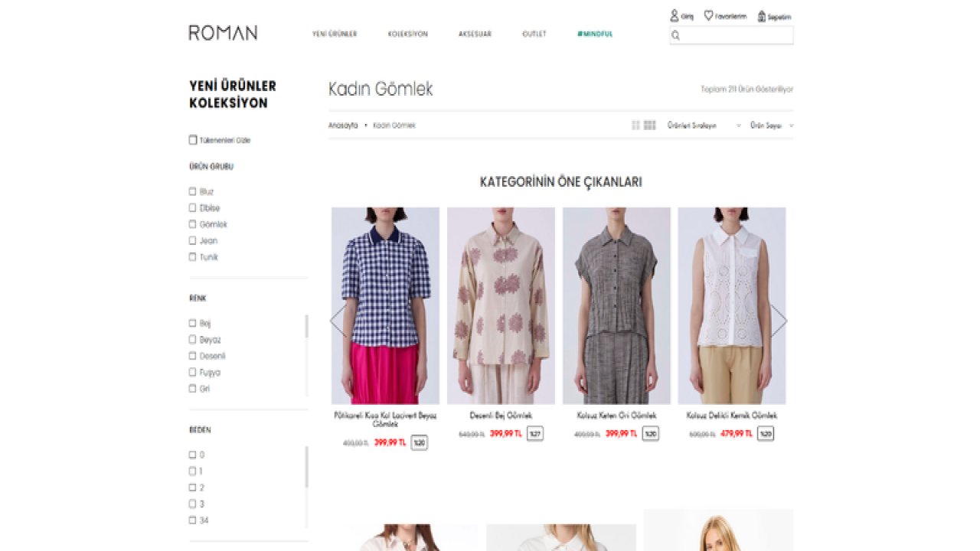Open the Ürünleri Sıralayın dropdown
This screenshot has width=980, height=551.
[704, 126]
